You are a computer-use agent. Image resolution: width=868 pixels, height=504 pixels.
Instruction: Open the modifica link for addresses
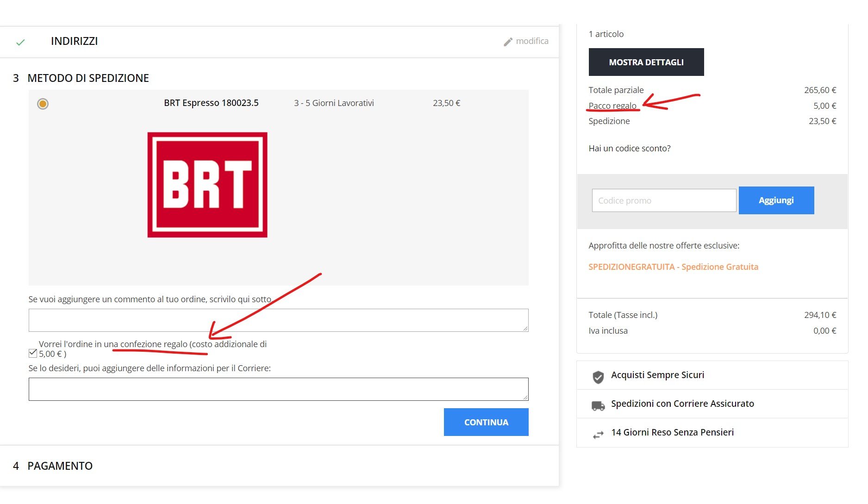532,41
